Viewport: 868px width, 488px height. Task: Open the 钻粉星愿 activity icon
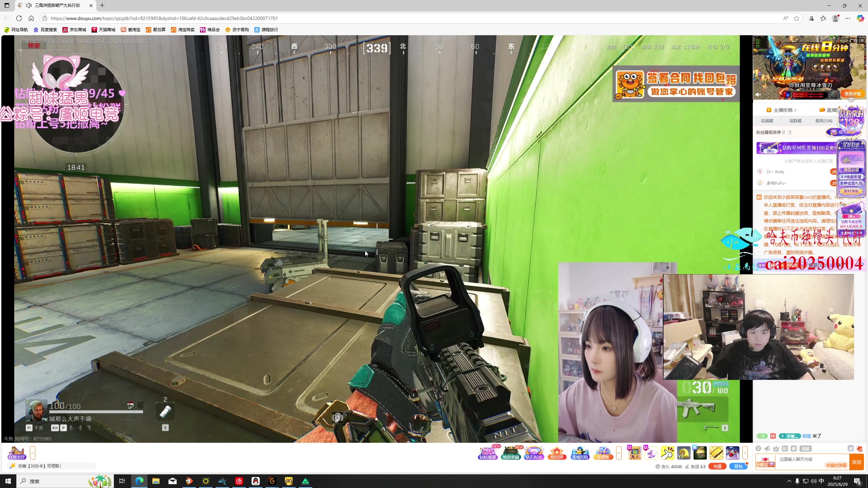pyautogui.click(x=488, y=453)
